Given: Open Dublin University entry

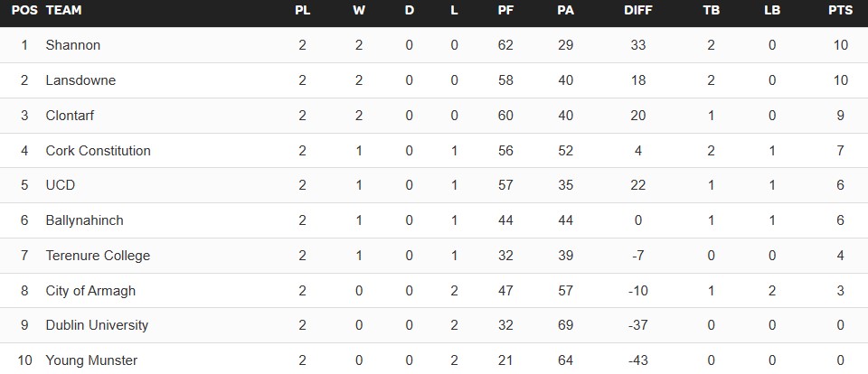Looking at the screenshot, I should point(97,325).
